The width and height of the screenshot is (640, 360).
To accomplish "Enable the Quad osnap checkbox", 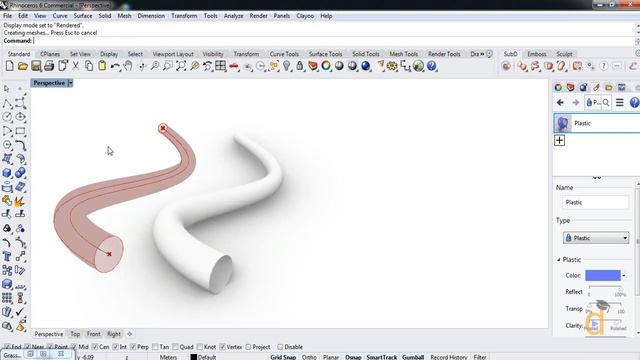I will coord(176,347).
